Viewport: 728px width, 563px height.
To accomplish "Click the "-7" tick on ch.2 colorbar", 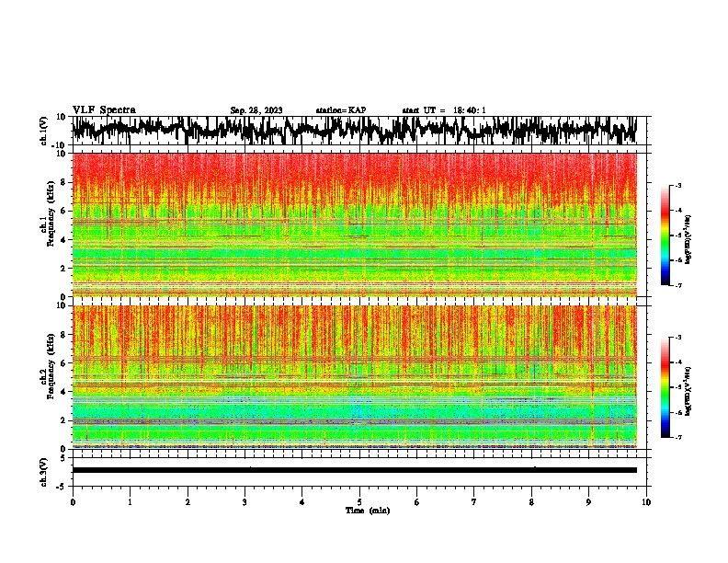I will (678, 438).
